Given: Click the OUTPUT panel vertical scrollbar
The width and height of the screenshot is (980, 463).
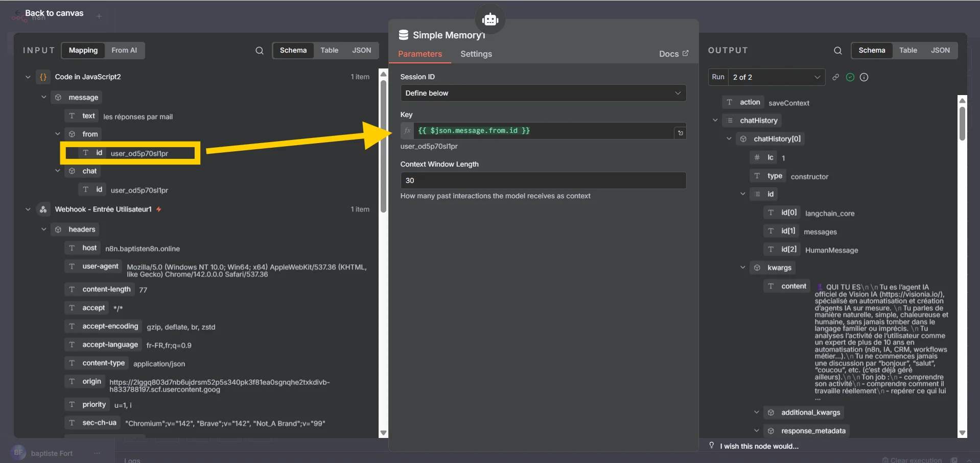Looking at the screenshot, I should click(x=962, y=123).
